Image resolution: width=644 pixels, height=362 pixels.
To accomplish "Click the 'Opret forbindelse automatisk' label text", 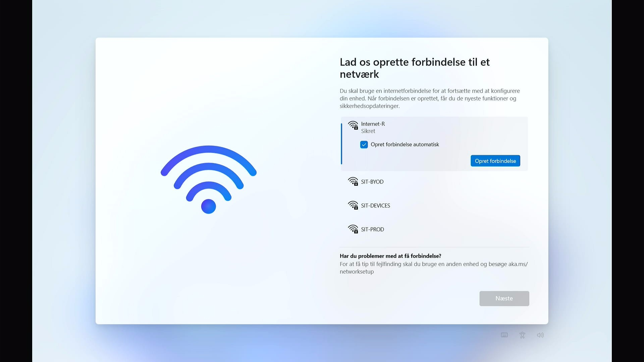I will (405, 144).
